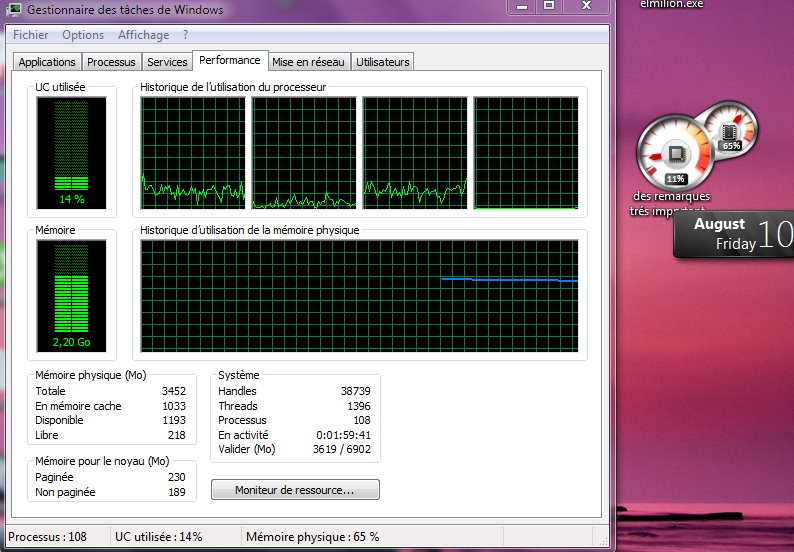Switch to the Mise en réseau tab
The image size is (794, 552).
point(308,62)
